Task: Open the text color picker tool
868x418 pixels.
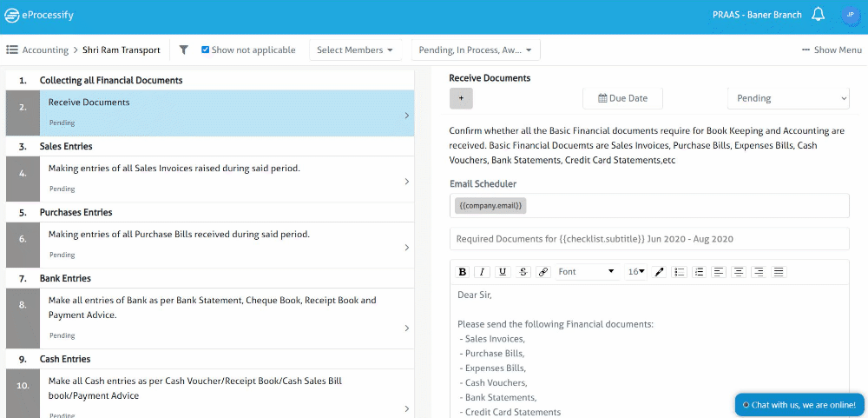Action: [x=659, y=272]
